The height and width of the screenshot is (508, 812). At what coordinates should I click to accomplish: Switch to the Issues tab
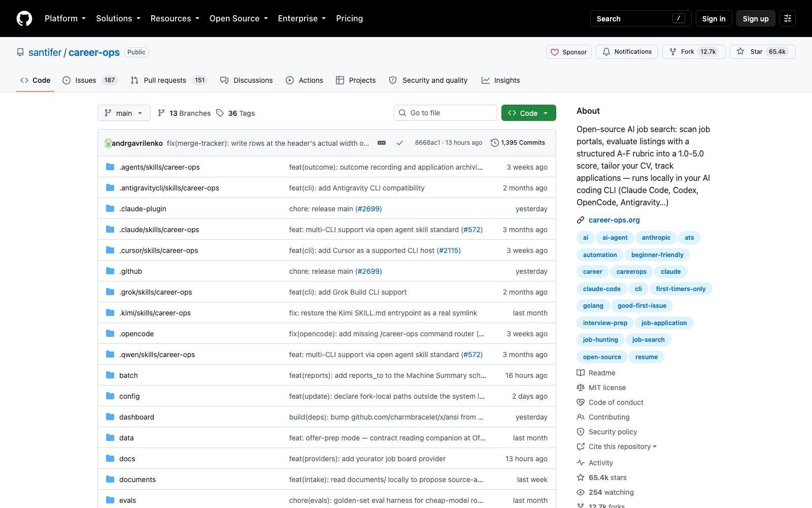click(x=90, y=80)
